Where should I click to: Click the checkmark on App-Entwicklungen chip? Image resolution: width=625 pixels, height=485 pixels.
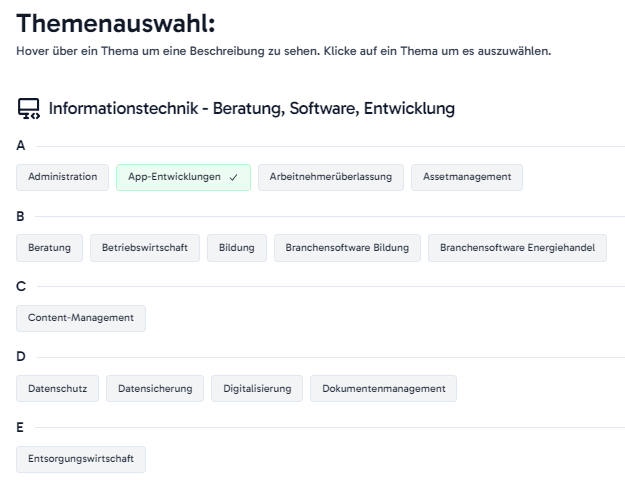(x=234, y=177)
